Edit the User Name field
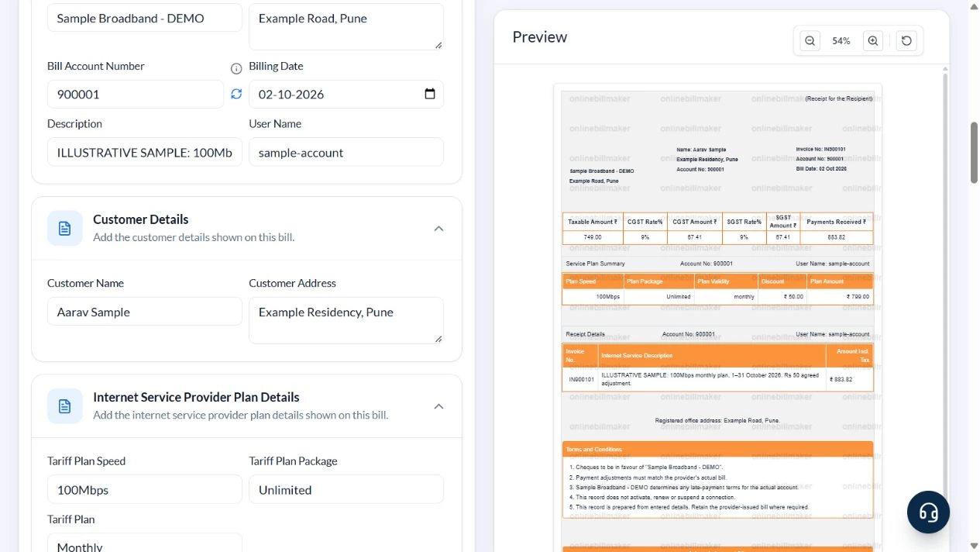This screenshot has width=980, height=552. point(346,152)
